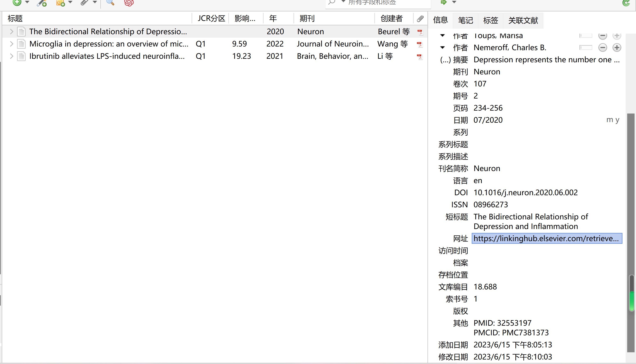Switch to the 笔记 notes tab
636x364 pixels.
click(x=465, y=20)
